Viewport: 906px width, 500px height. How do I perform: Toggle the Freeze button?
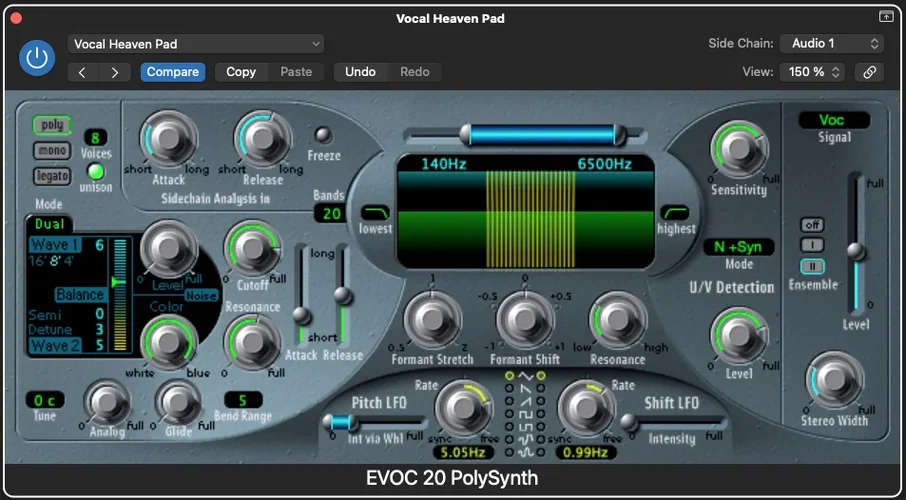[323, 136]
